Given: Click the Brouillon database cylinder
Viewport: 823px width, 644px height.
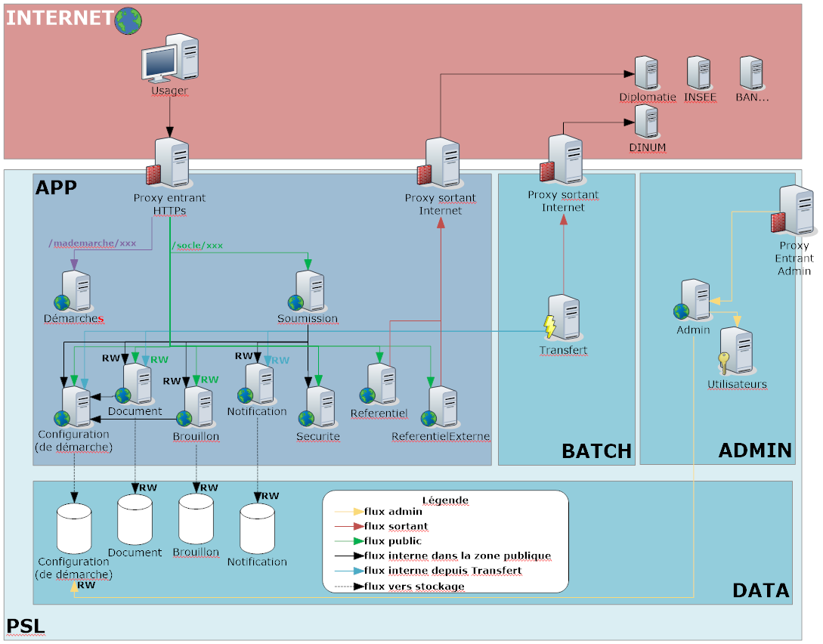Looking at the screenshot, I should pos(196,521).
